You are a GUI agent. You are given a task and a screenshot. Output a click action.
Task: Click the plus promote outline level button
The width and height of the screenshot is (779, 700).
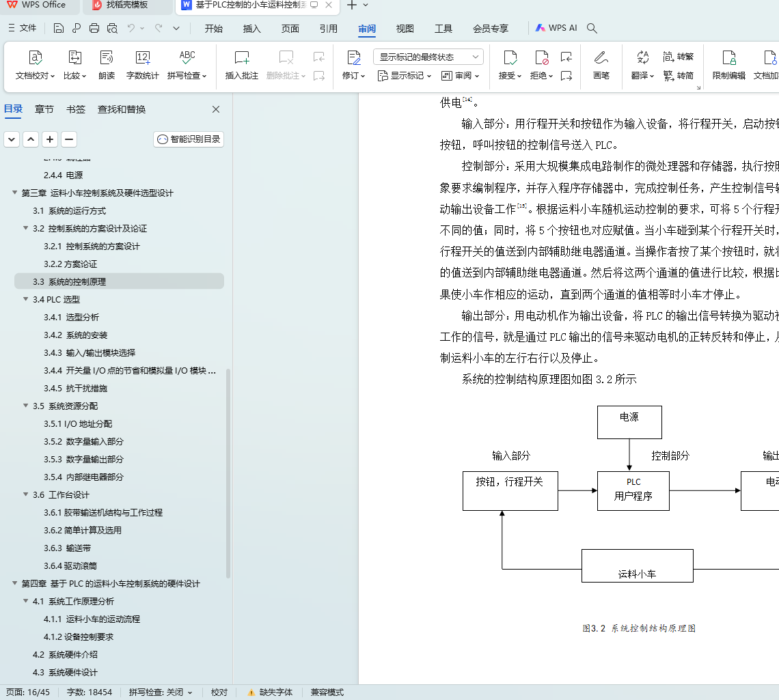[x=50, y=139]
